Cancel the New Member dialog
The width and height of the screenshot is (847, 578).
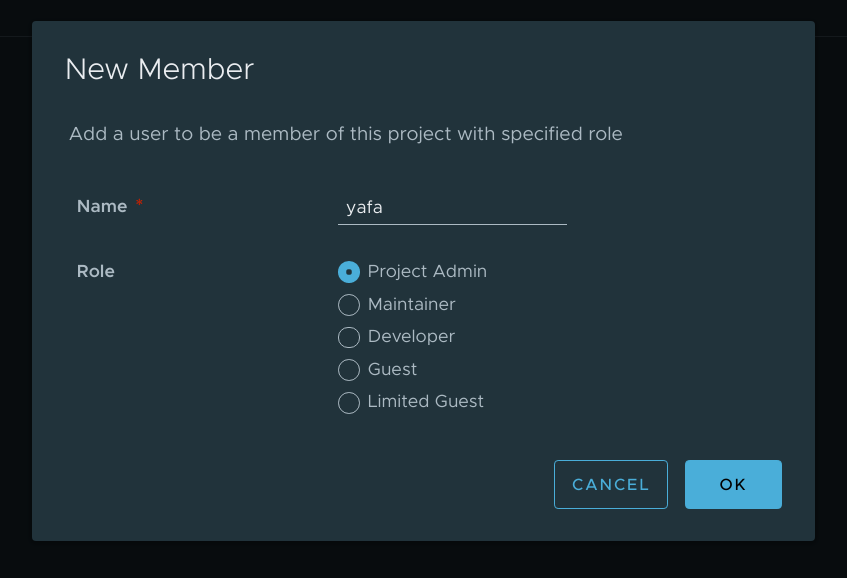point(611,485)
